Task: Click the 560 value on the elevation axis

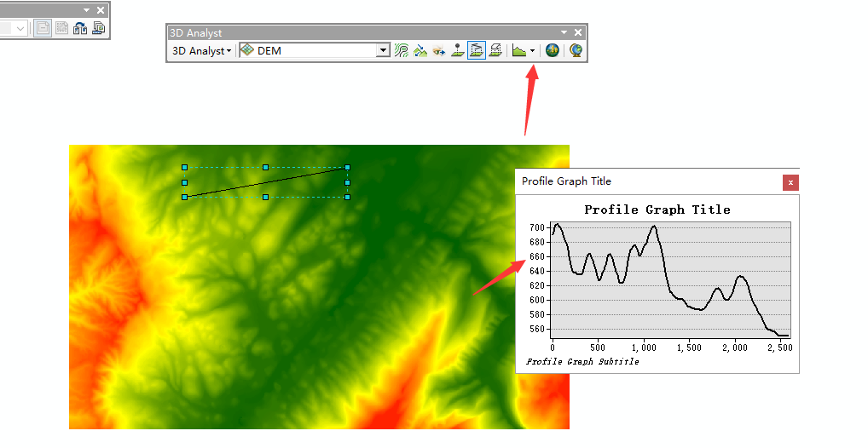Action: point(537,329)
